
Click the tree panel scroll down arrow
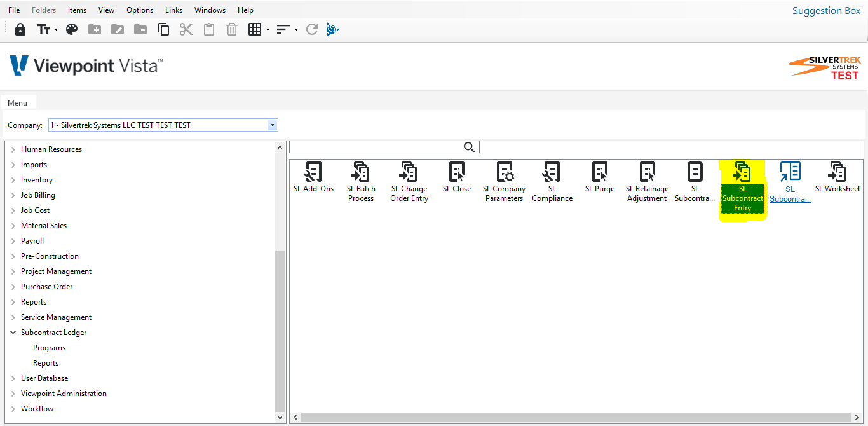point(280,418)
